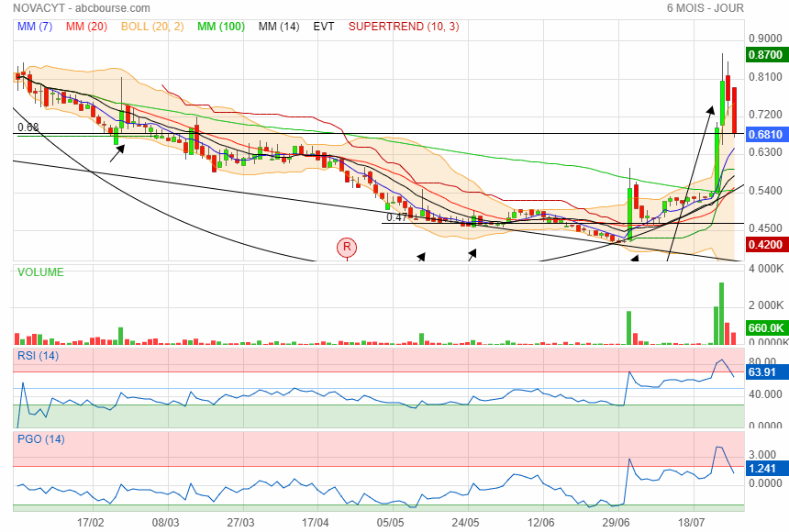Click the 05/05 date axis label
Image resolution: width=789 pixels, height=532 pixels.
tap(391, 523)
